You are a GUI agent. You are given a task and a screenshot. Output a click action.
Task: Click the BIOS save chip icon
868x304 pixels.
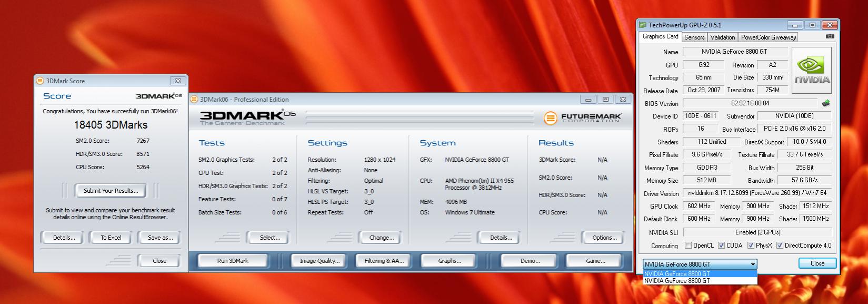[826, 103]
